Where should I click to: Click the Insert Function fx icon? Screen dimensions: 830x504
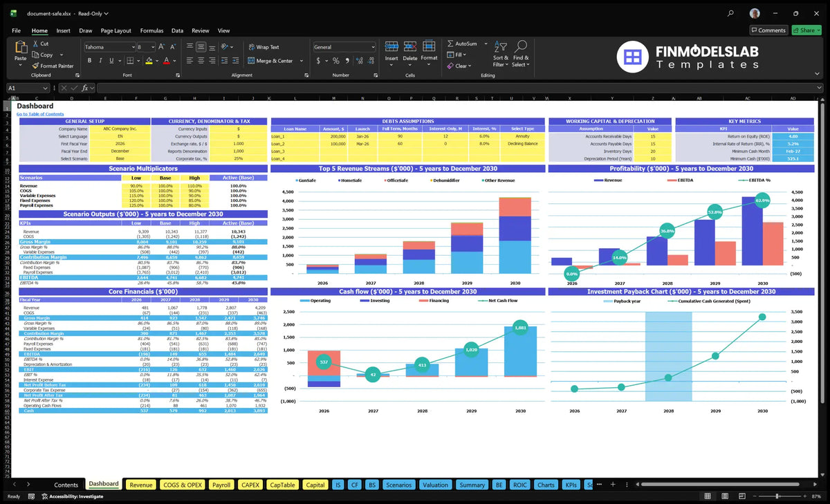point(84,88)
